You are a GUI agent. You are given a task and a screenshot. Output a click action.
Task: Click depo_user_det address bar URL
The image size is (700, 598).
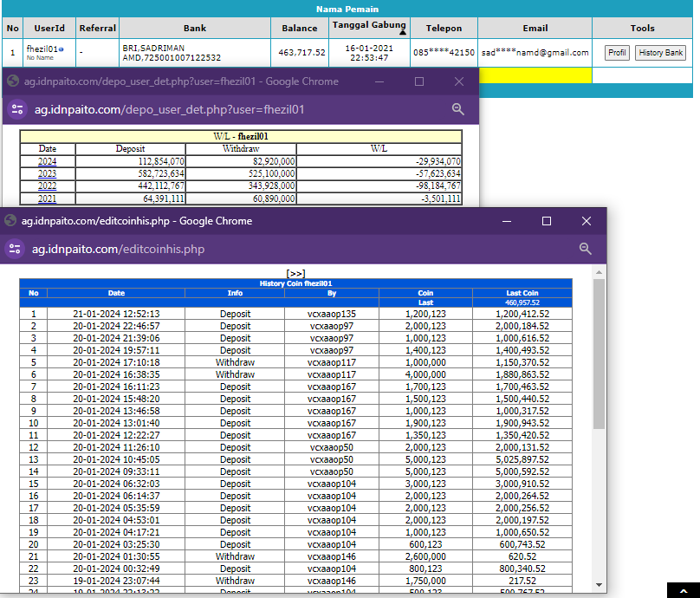coord(169,109)
